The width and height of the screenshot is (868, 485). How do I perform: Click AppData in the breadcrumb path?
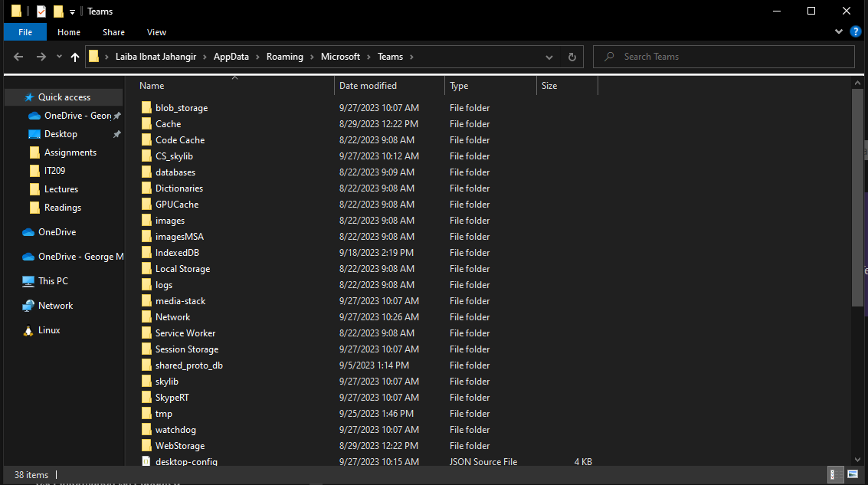[x=231, y=57]
